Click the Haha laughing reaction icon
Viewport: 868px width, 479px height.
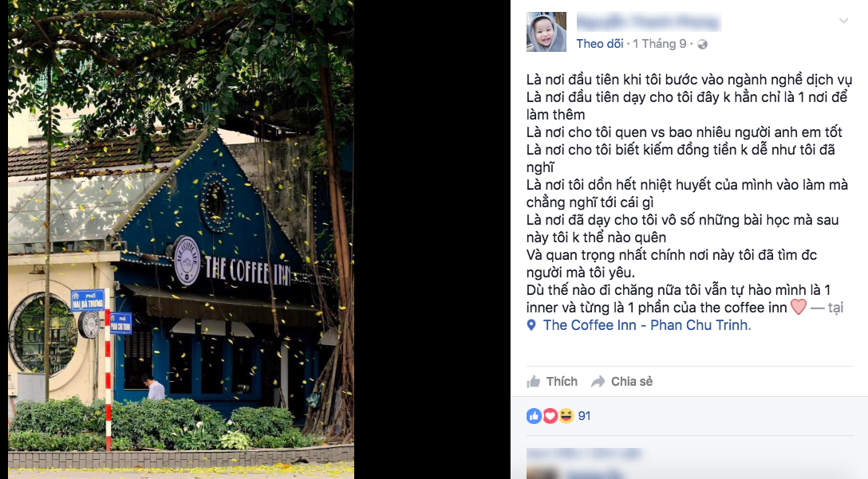point(566,416)
